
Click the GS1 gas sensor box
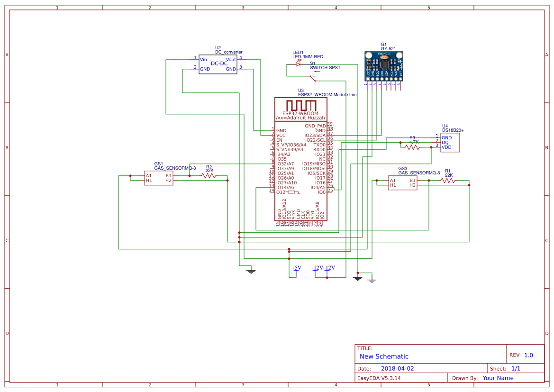point(159,178)
